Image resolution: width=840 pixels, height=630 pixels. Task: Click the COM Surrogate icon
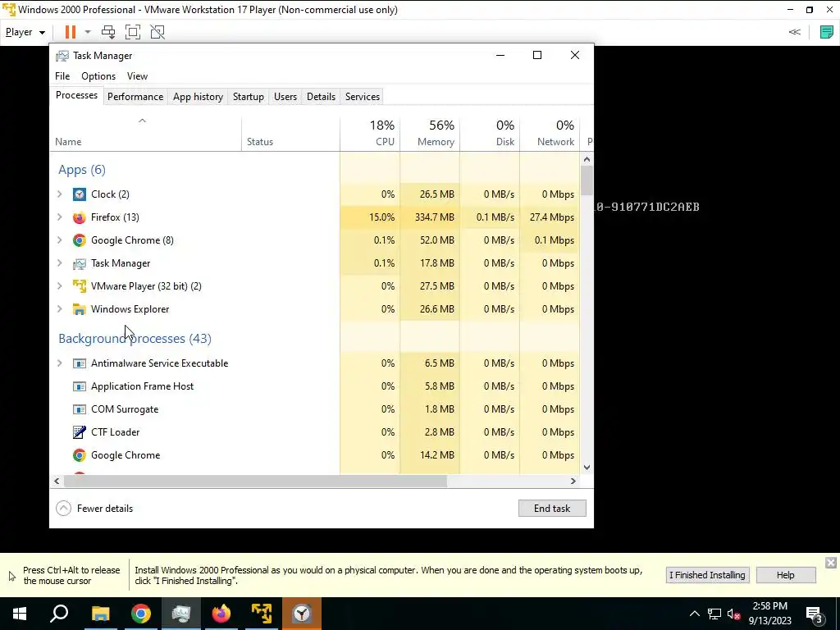point(80,410)
